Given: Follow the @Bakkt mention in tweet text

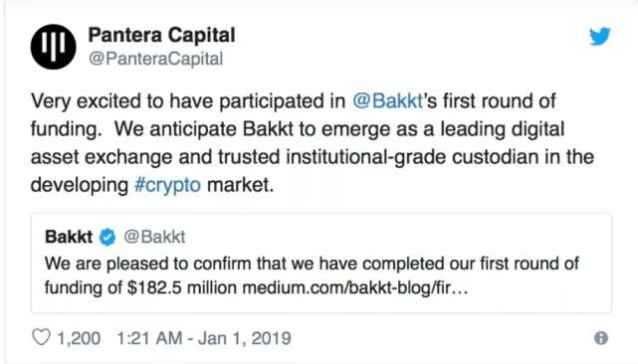Looking at the screenshot, I should (x=388, y=101).
